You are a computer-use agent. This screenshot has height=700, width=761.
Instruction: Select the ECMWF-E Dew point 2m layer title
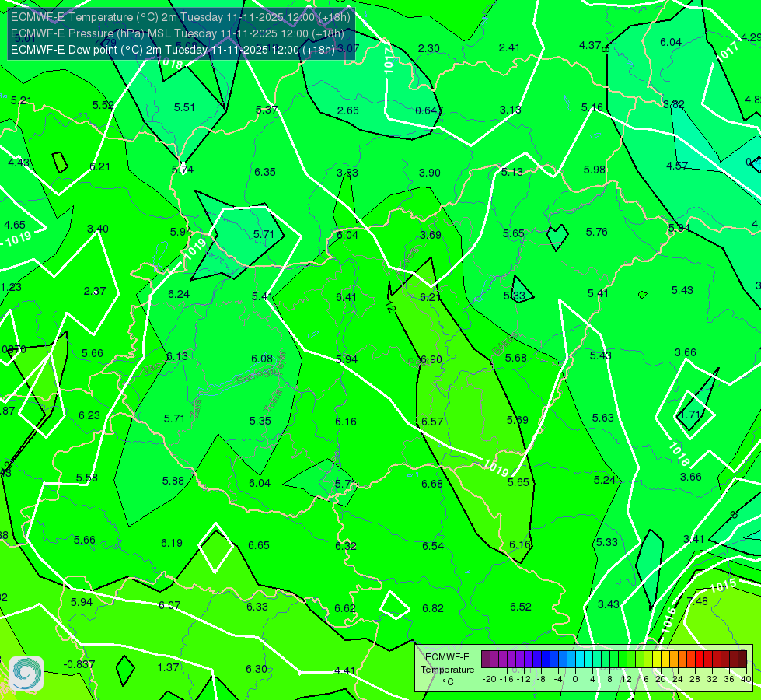173,50
